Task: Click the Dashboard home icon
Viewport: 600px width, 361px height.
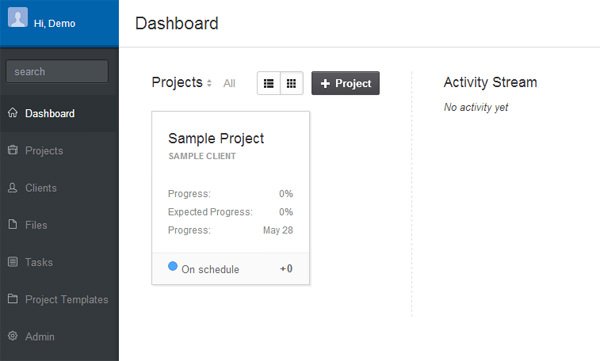Action: tap(13, 113)
